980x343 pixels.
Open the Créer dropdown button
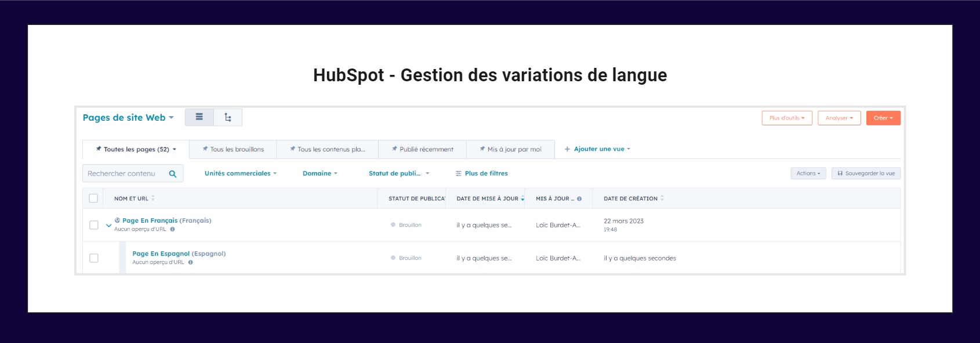pyautogui.click(x=883, y=118)
